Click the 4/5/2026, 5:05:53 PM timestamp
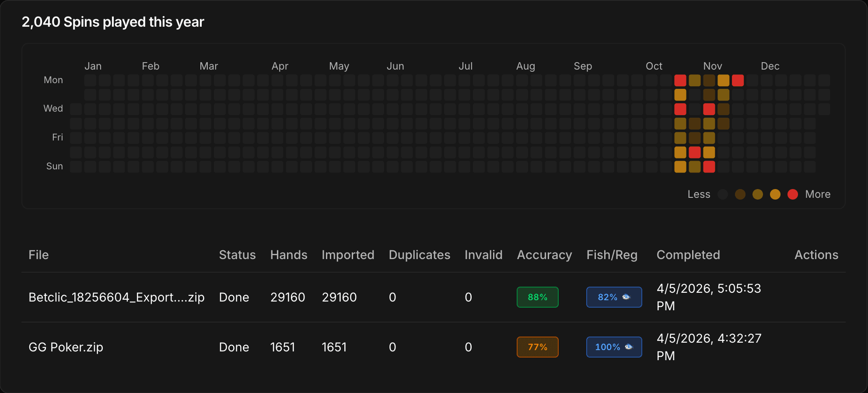868x393 pixels. pyautogui.click(x=709, y=297)
